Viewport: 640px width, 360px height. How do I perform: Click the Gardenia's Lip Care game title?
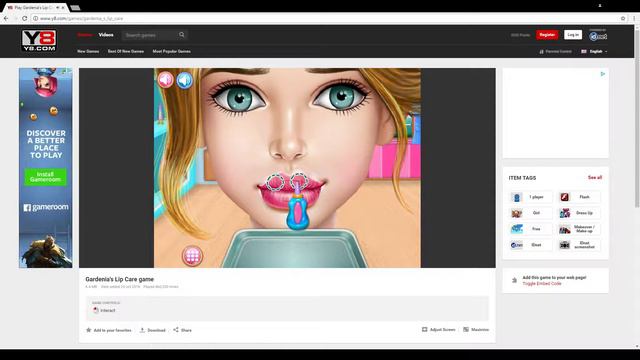click(x=120, y=279)
